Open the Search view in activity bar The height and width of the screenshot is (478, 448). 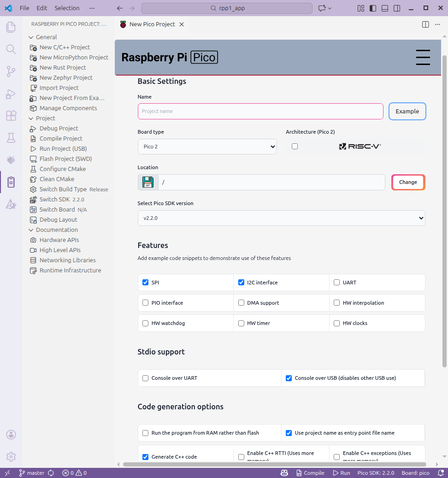(x=11, y=49)
